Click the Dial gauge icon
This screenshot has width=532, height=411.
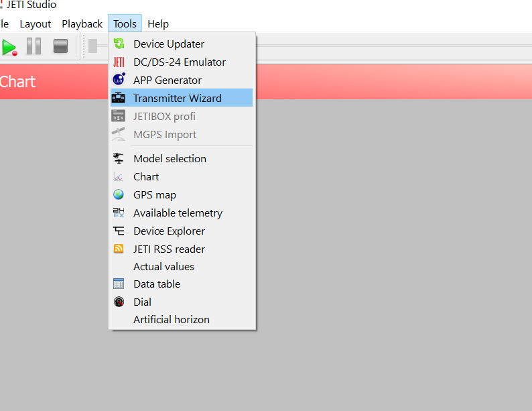coord(119,302)
